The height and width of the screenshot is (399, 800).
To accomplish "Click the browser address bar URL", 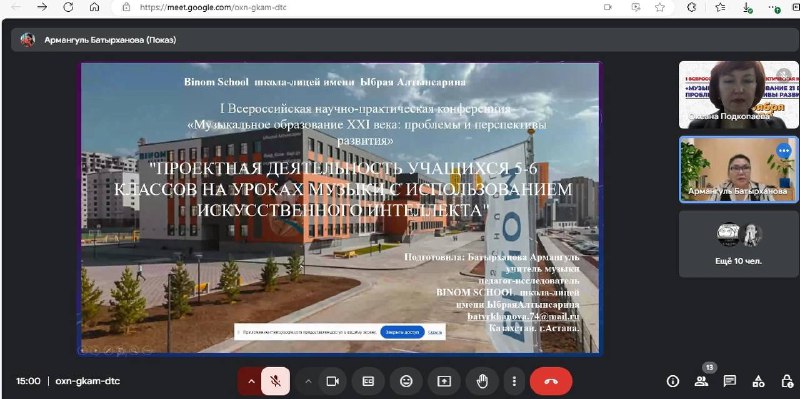I will click(x=213, y=7).
